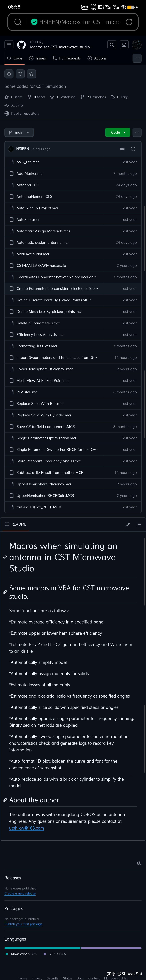Edit the README using the pencil icon
The height and width of the screenshot is (980, 146).
[x=128, y=524]
